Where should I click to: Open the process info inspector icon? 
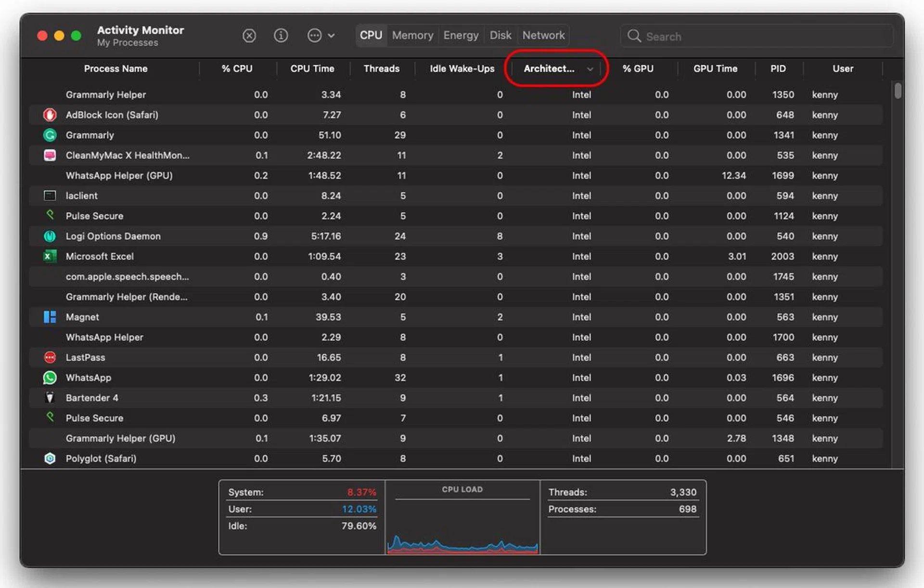[x=281, y=36]
